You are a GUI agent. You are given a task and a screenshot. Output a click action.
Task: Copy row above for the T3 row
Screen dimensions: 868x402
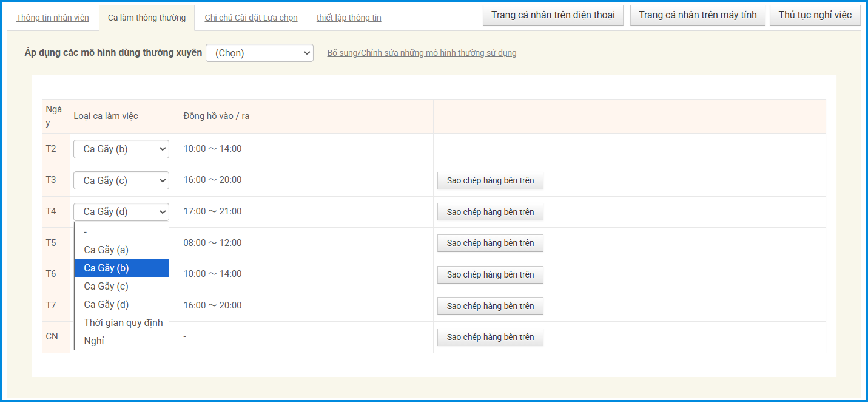tap(490, 180)
